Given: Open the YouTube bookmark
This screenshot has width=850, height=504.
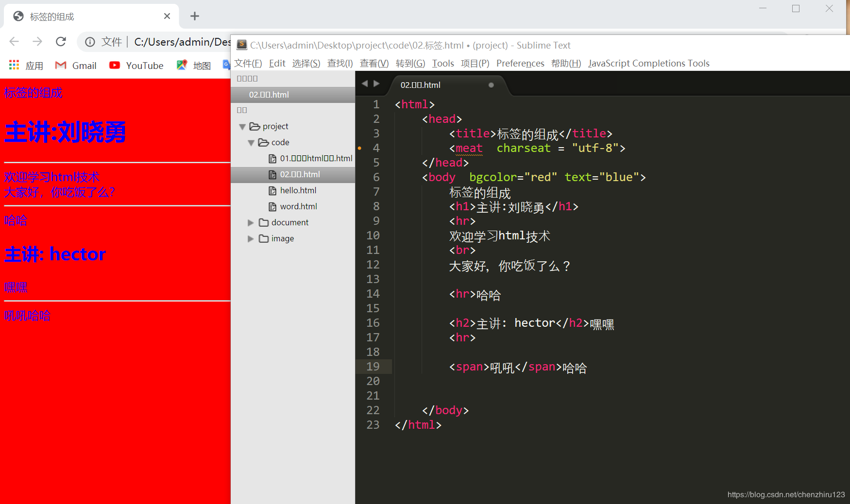Looking at the screenshot, I should click(136, 66).
